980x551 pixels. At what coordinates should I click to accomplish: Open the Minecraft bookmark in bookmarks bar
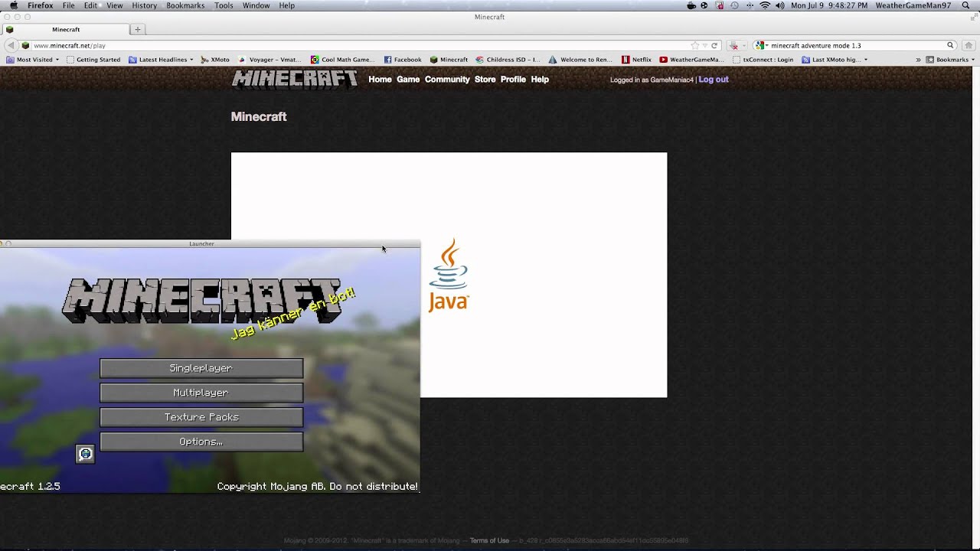[449, 59]
